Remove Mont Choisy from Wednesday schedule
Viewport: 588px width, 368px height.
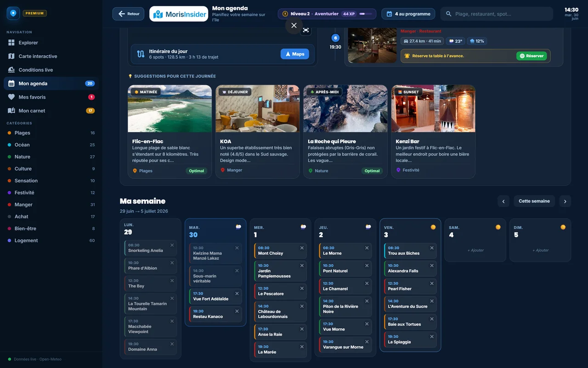pyautogui.click(x=302, y=248)
